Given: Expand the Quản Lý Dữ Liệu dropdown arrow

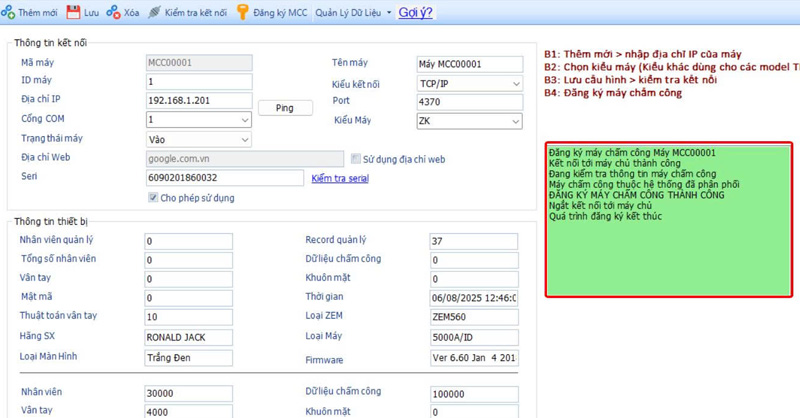Looking at the screenshot, I should point(389,13).
